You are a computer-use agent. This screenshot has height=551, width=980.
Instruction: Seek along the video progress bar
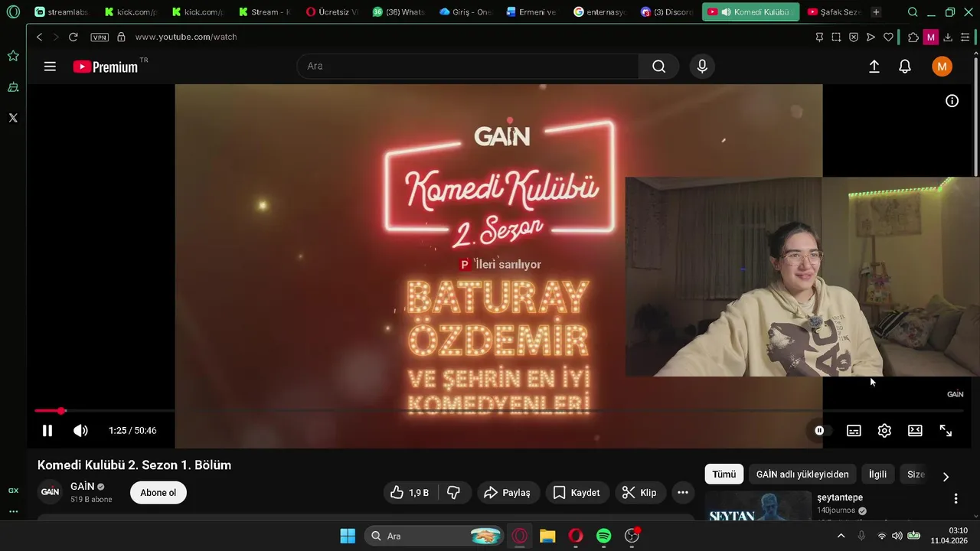pyautogui.click(x=498, y=411)
